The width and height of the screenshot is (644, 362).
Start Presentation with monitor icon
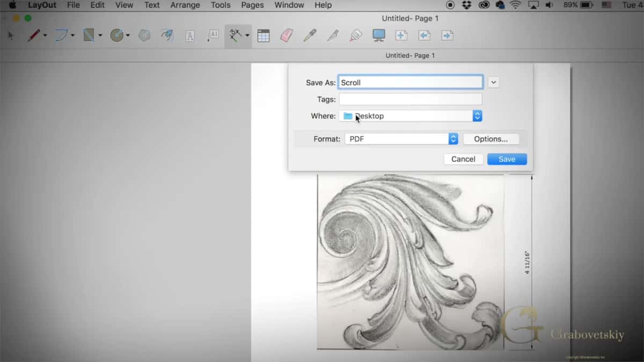[x=379, y=36]
